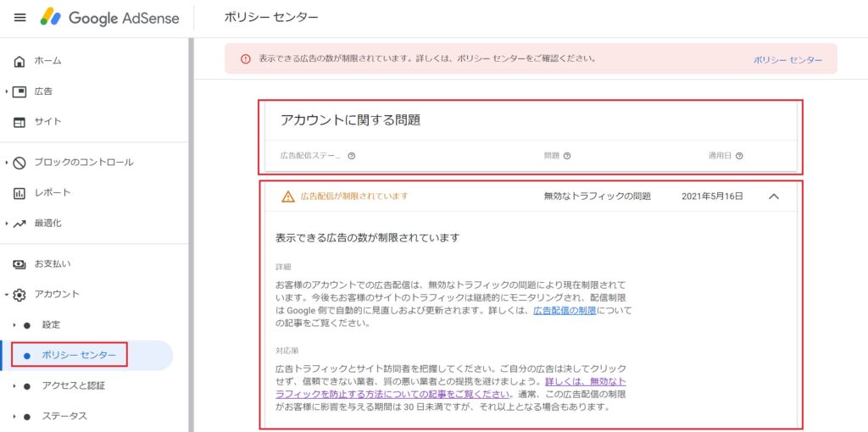Click the 最適化 trend arrow icon
The height and width of the screenshot is (432, 868).
[19, 224]
